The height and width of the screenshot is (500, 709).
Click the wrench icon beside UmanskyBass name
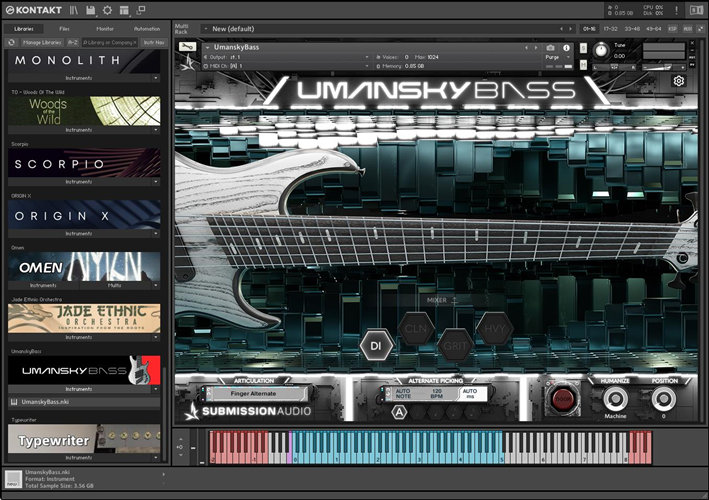click(187, 47)
